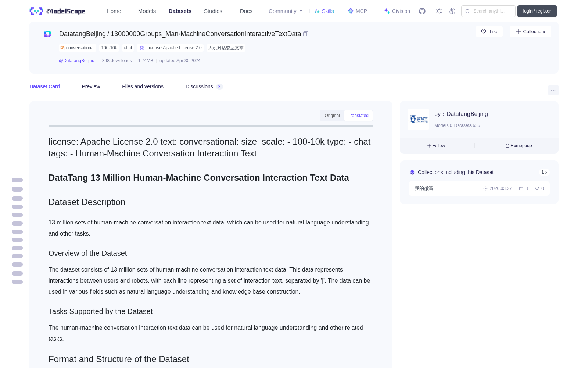Open the MCP section

358,11
